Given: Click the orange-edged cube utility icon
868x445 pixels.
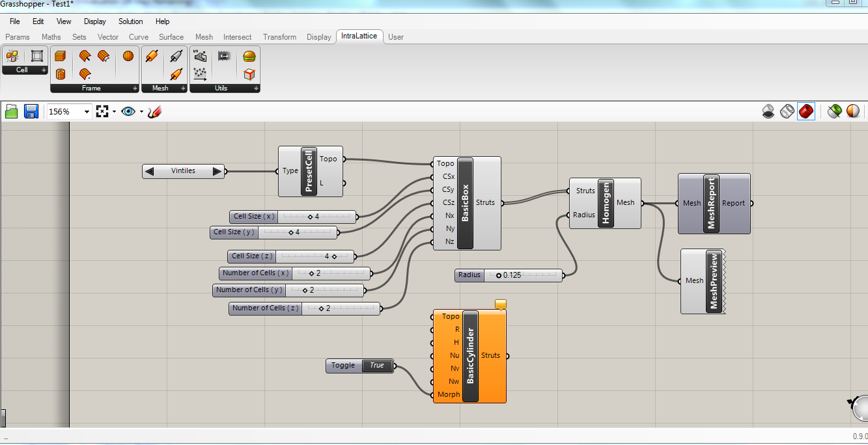Looking at the screenshot, I should [249, 74].
